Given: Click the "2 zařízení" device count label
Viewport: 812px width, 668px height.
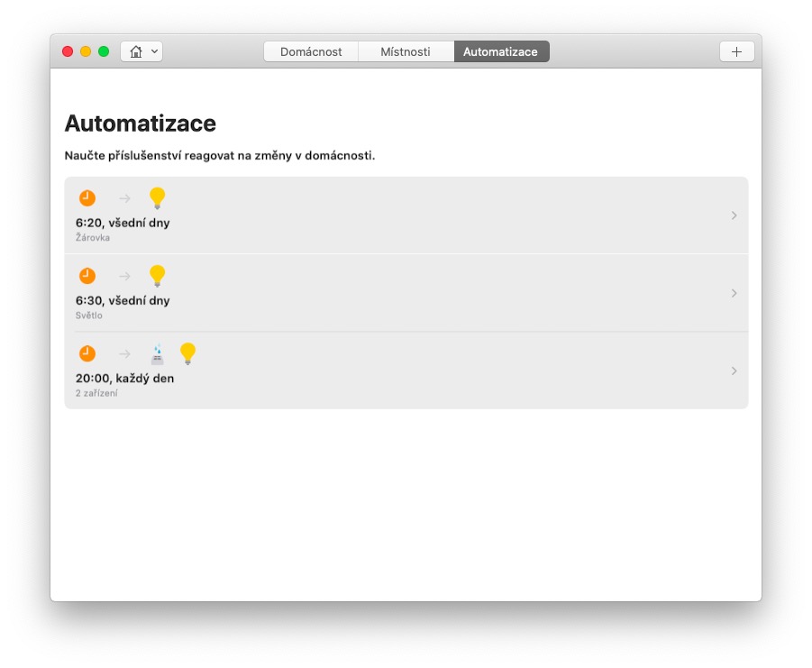Looking at the screenshot, I should pos(96,393).
